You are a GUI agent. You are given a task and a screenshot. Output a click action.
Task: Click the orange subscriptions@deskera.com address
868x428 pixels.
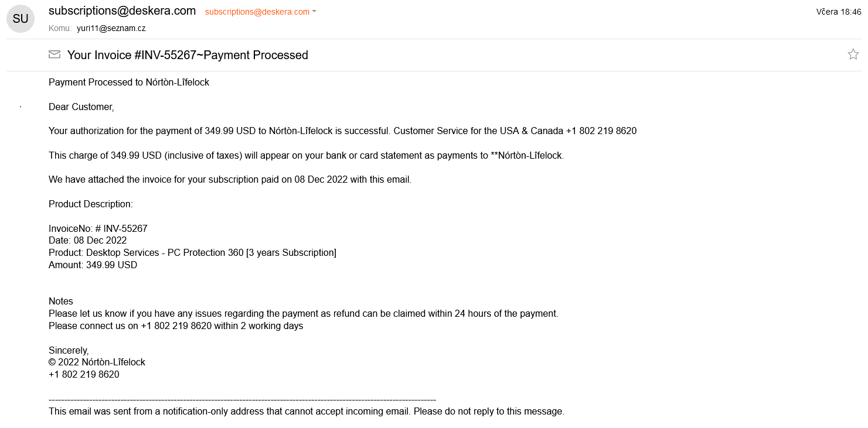coord(257,12)
